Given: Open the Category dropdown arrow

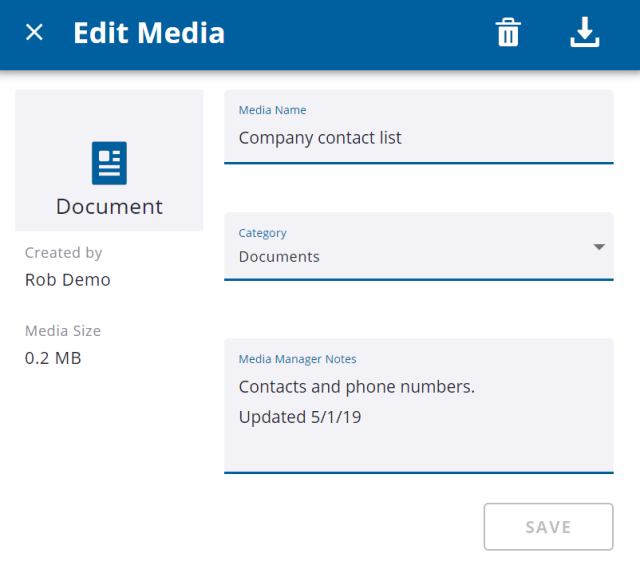Looking at the screenshot, I should [599, 247].
